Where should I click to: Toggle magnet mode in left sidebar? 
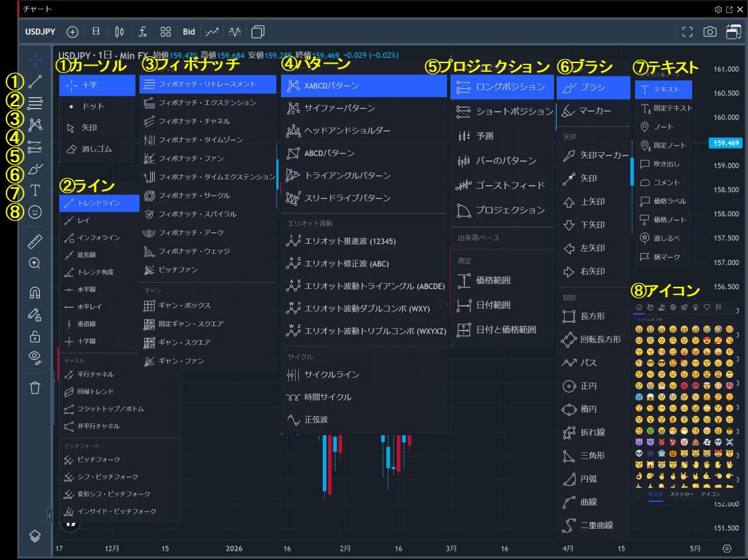(35, 292)
